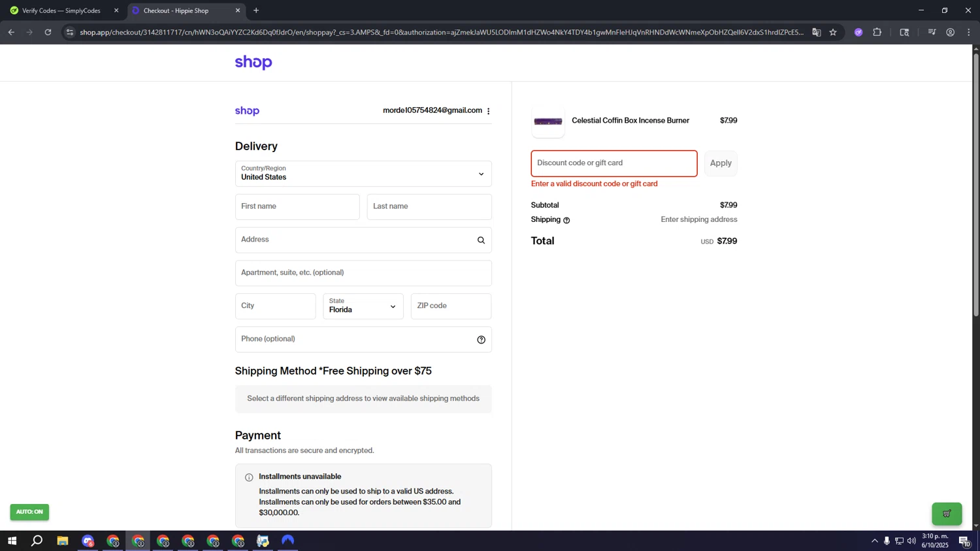Image resolution: width=980 pixels, height=551 pixels.
Task: Click the installments unavailable info icon
Action: pyautogui.click(x=249, y=477)
